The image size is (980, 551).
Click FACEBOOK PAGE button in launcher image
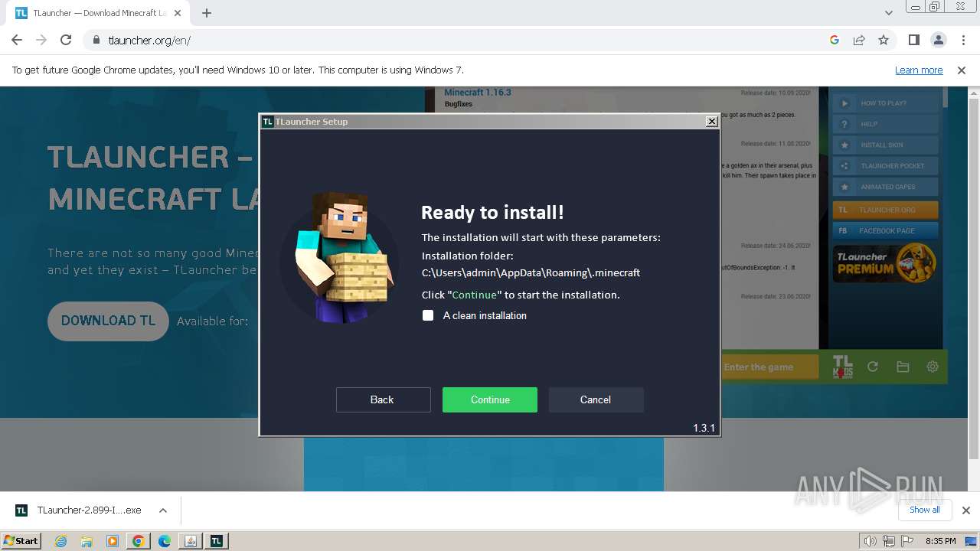pos(885,230)
